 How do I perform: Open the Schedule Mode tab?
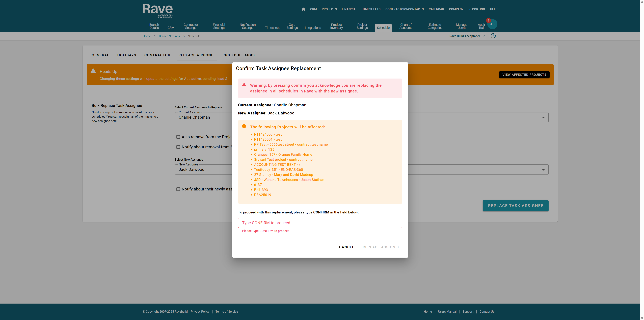[239, 55]
